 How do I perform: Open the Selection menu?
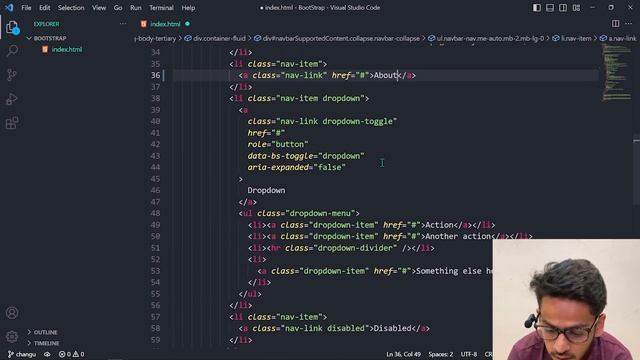(x=71, y=8)
